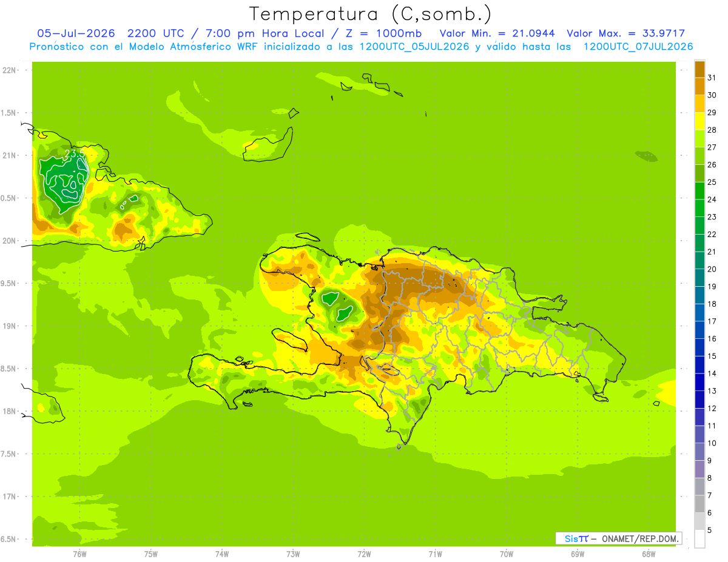This screenshot has width=728, height=562.
Task: Click the legend value "24"
Action: (712, 199)
